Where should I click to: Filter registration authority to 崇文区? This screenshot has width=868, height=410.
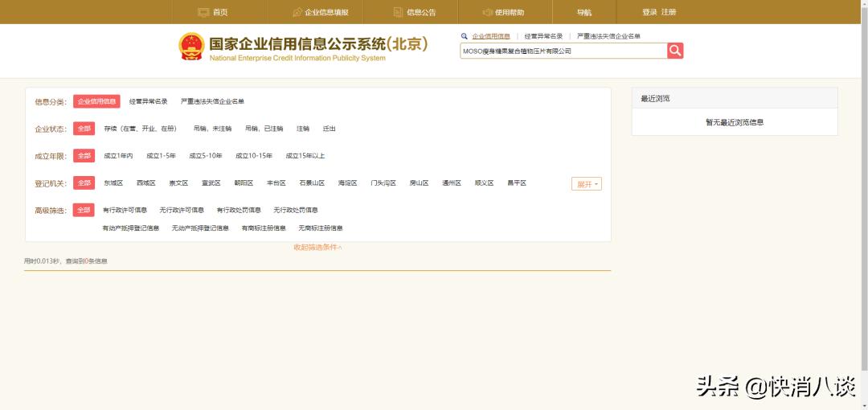click(178, 182)
